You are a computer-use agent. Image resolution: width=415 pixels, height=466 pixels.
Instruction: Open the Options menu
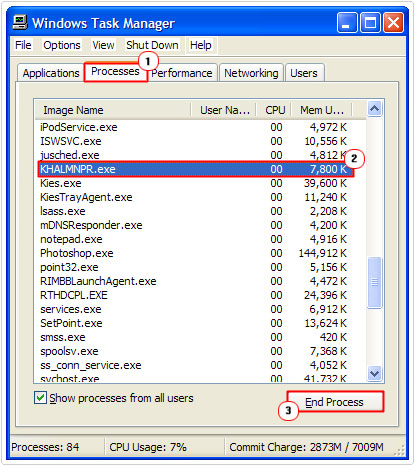coord(62,45)
